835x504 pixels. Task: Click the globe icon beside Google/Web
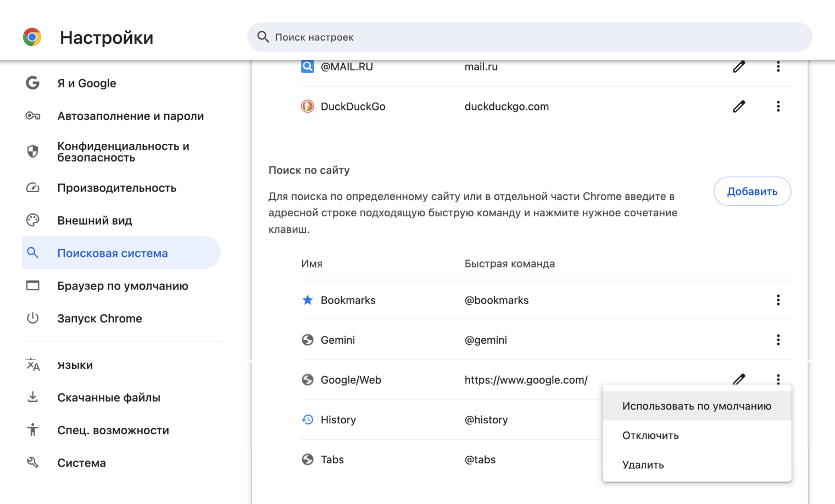[308, 380]
